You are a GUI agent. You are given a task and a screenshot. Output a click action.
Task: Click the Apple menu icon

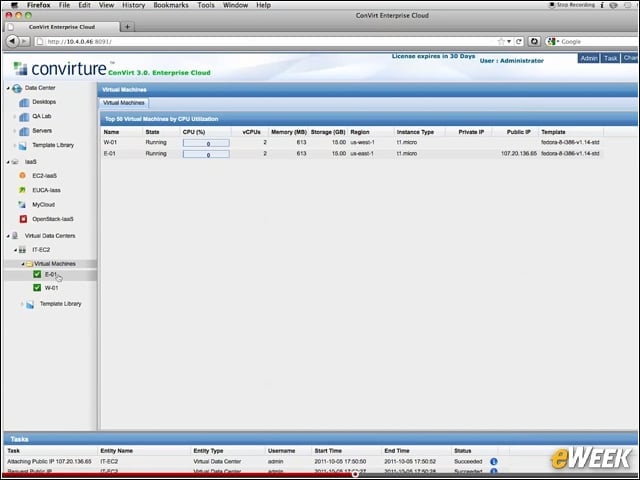click(15, 5)
